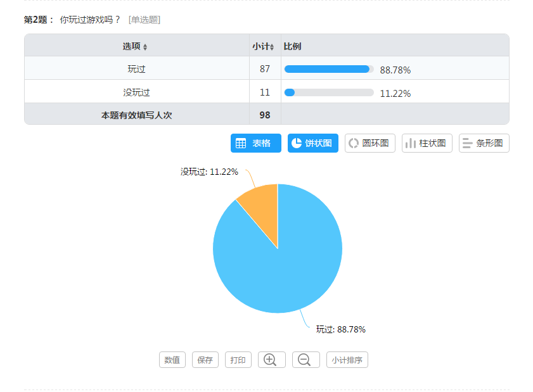Image resolution: width=533 pixels, height=392 pixels.
Task: Click the 没玩过: 11.22% chart label
Action: (x=209, y=172)
